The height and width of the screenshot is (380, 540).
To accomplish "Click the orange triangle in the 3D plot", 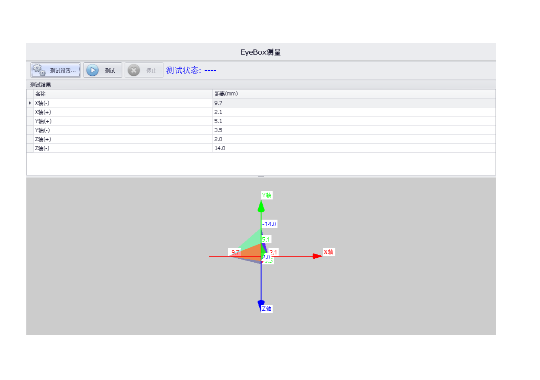I will [251, 251].
